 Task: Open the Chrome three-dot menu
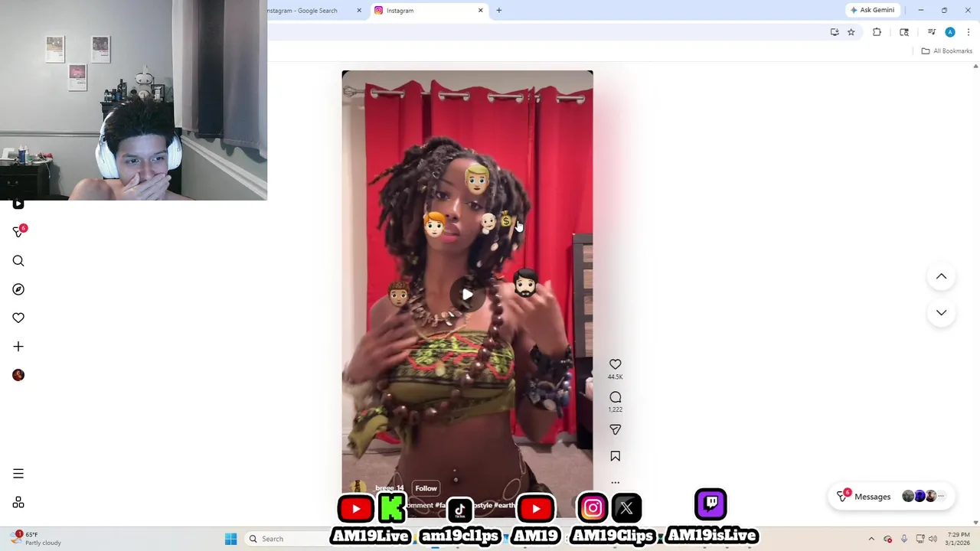969,32
